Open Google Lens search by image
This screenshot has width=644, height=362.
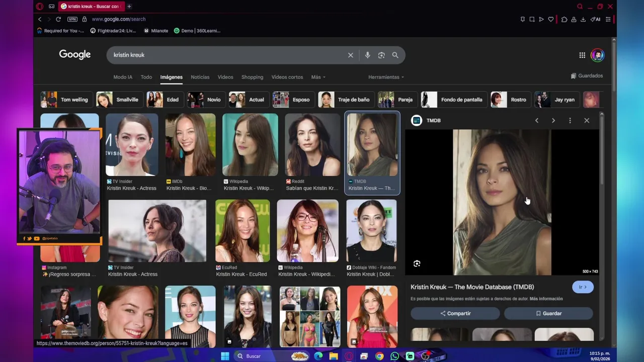381,55
